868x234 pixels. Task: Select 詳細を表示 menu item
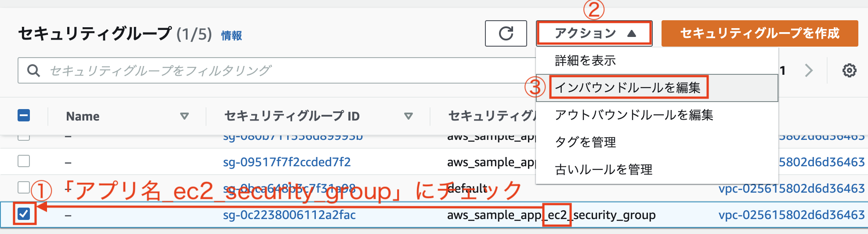click(x=657, y=61)
